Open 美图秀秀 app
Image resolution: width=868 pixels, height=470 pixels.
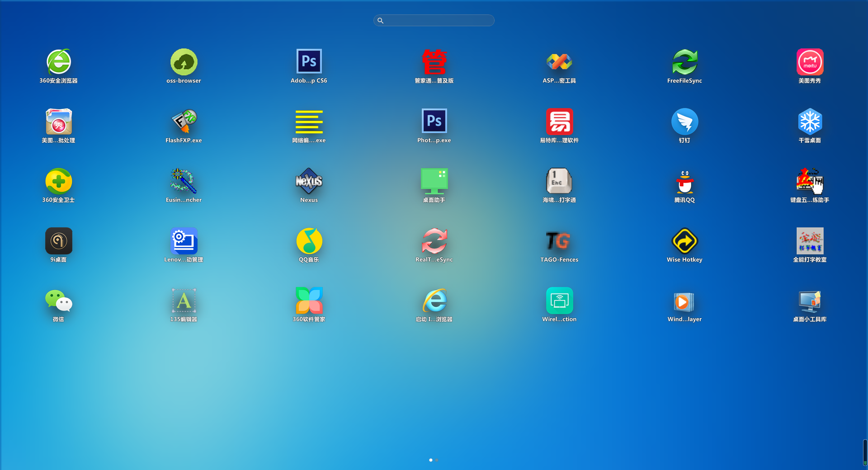pyautogui.click(x=810, y=62)
